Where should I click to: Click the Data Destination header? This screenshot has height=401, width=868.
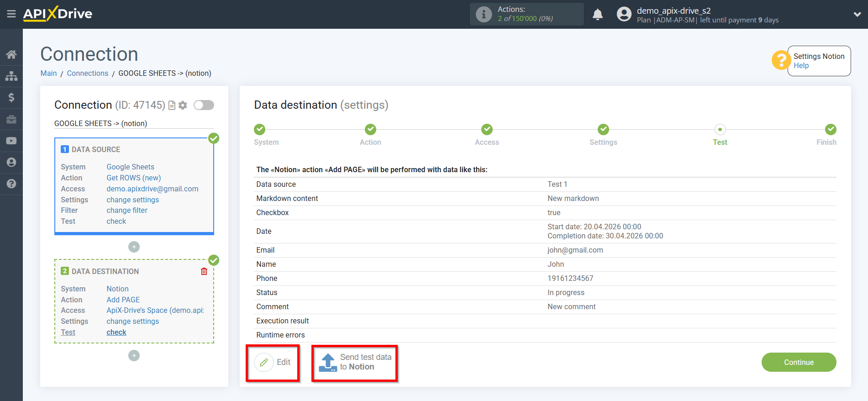105,271
